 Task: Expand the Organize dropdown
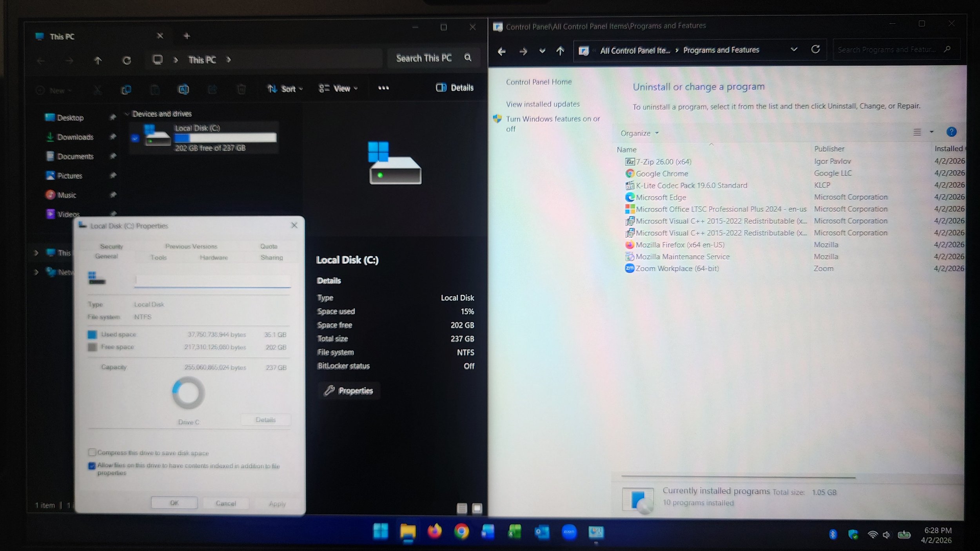[639, 134]
